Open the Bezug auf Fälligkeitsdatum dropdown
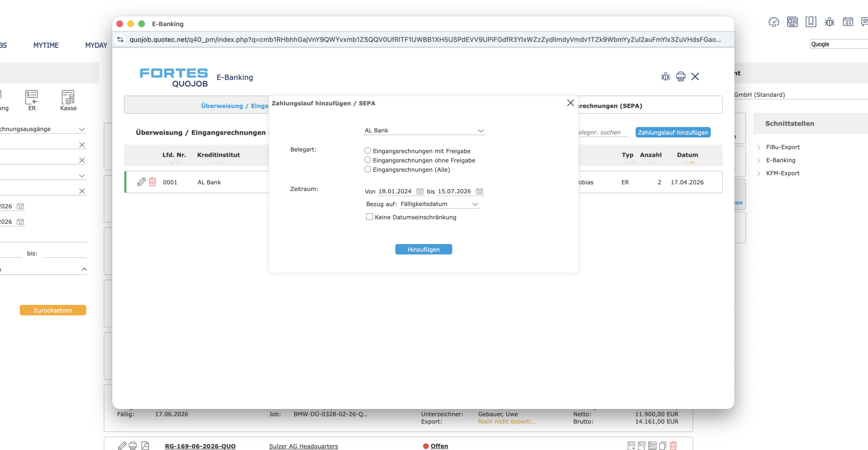868x450 pixels. click(439, 204)
